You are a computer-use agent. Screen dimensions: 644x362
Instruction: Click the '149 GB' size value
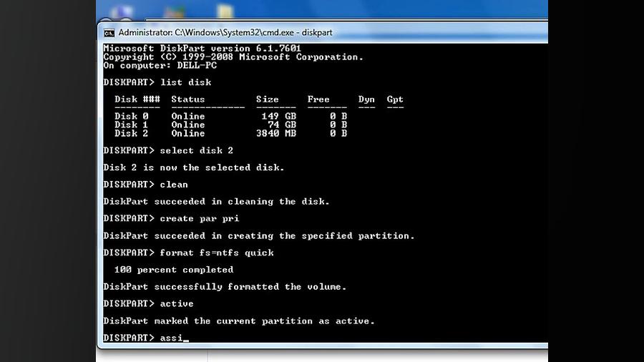279,117
